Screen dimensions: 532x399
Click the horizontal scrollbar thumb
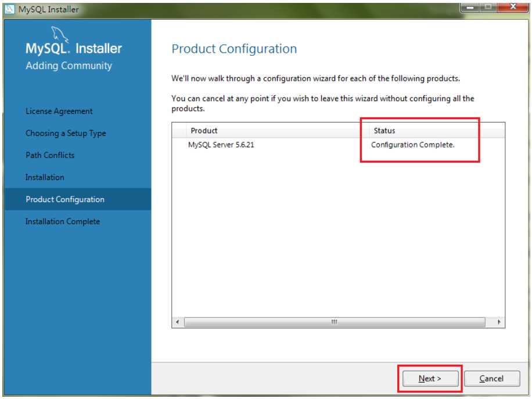point(334,322)
